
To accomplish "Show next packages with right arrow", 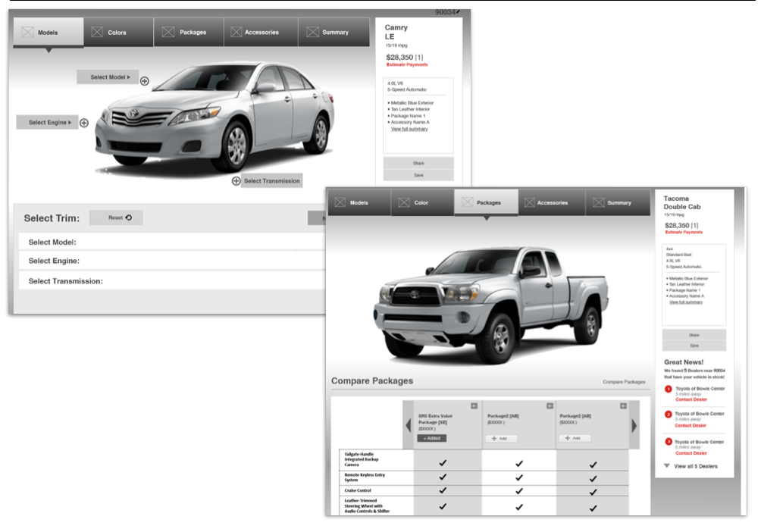I will coord(634,426).
